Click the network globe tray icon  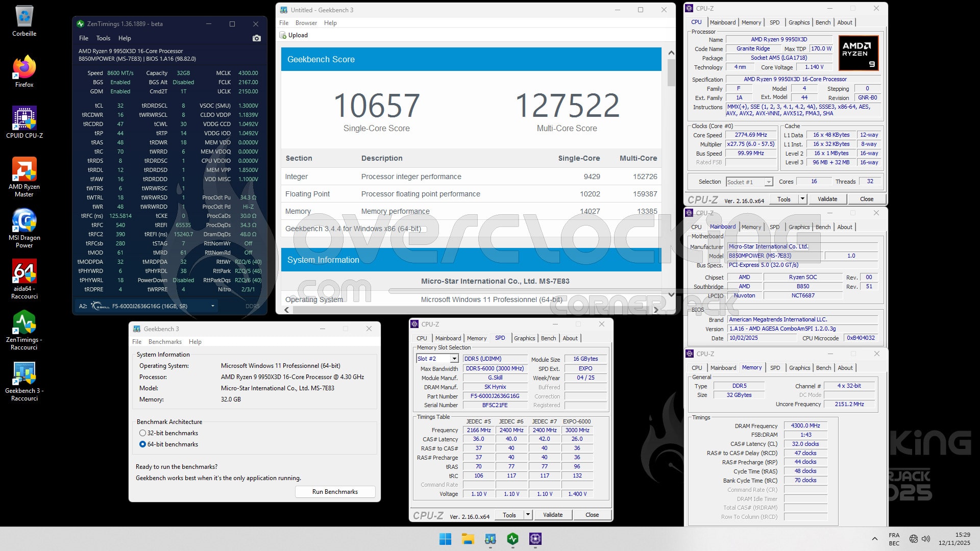(x=913, y=539)
